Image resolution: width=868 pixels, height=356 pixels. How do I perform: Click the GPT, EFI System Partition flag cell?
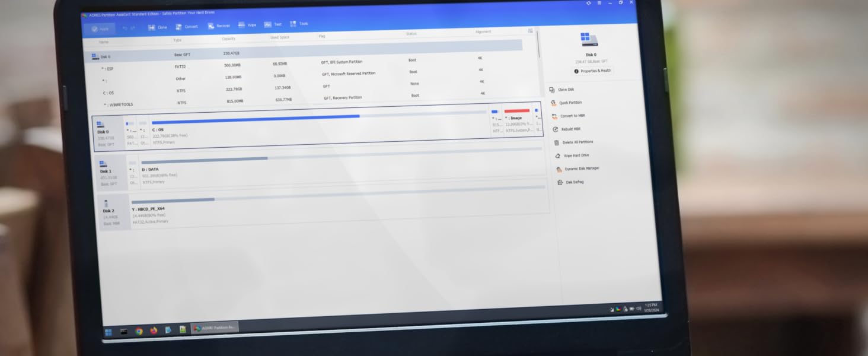341,62
